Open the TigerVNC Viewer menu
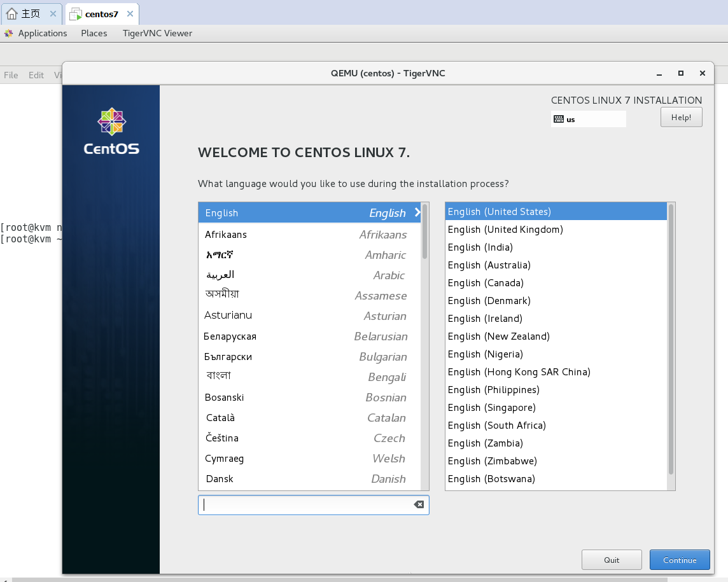 click(157, 33)
